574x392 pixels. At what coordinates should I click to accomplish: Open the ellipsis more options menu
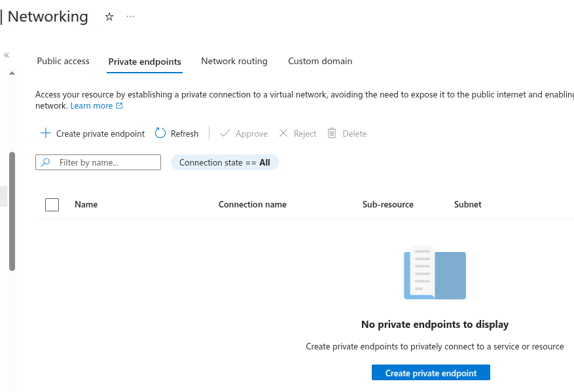pos(130,17)
